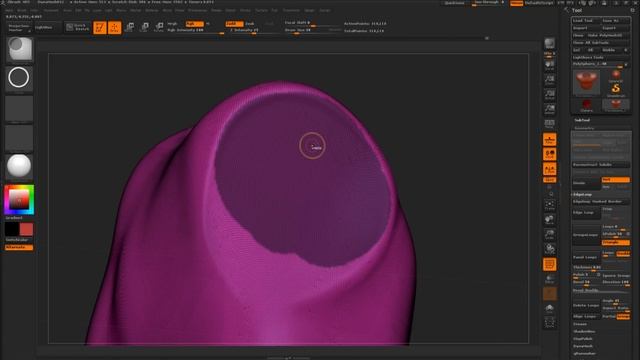Click the Xpose icon
Image resolution: width=640 pixels, height=360 pixels.
(x=549, y=322)
